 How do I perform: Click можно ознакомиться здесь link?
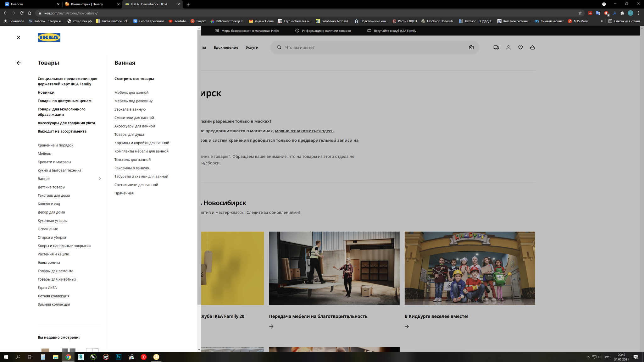pos(304,131)
